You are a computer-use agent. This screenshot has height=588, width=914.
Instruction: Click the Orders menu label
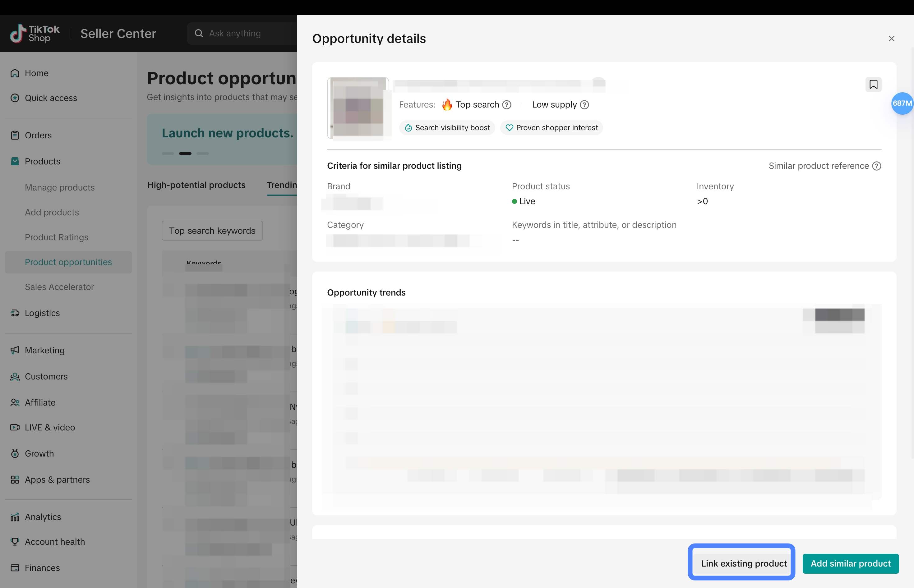point(38,135)
